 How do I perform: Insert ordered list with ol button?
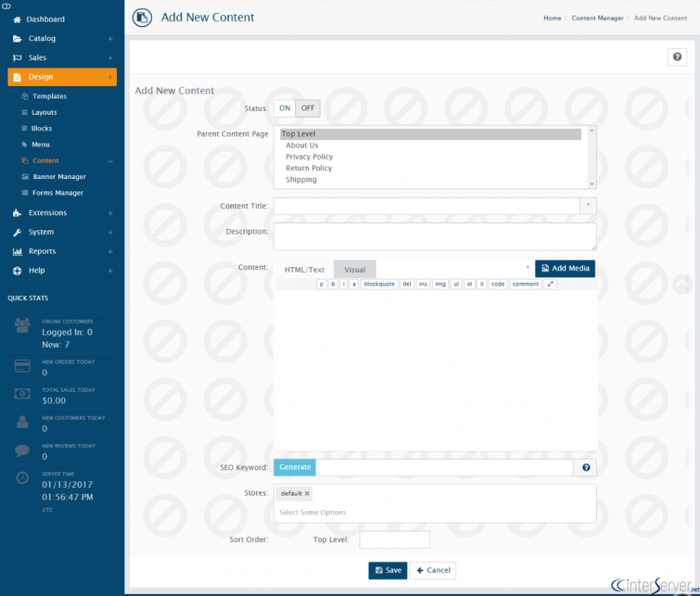(469, 284)
